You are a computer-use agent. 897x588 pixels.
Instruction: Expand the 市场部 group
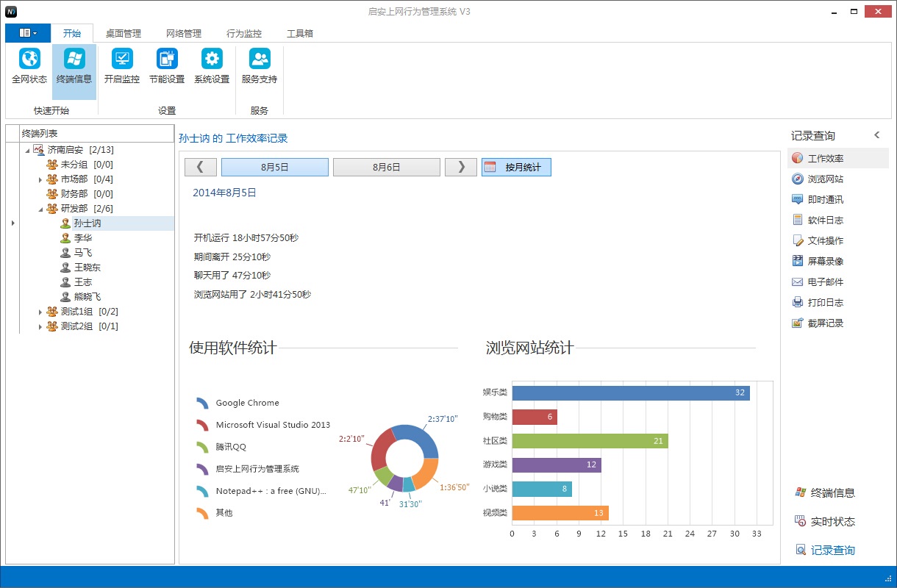coord(40,179)
